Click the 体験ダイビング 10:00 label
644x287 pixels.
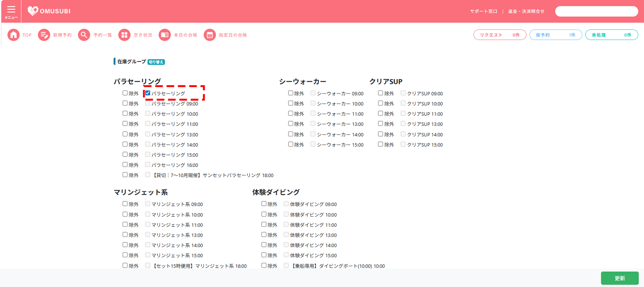coord(313,215)
